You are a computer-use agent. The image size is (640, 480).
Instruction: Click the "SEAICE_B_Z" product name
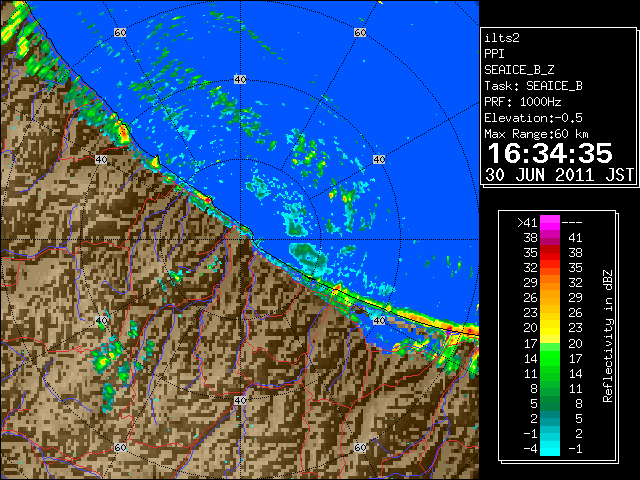519,70
